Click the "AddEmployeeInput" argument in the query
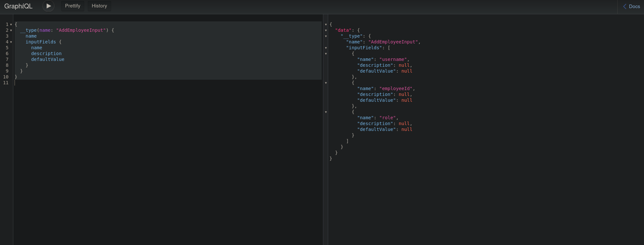Screen dimensions: 644x245 (x=81, y=30)
